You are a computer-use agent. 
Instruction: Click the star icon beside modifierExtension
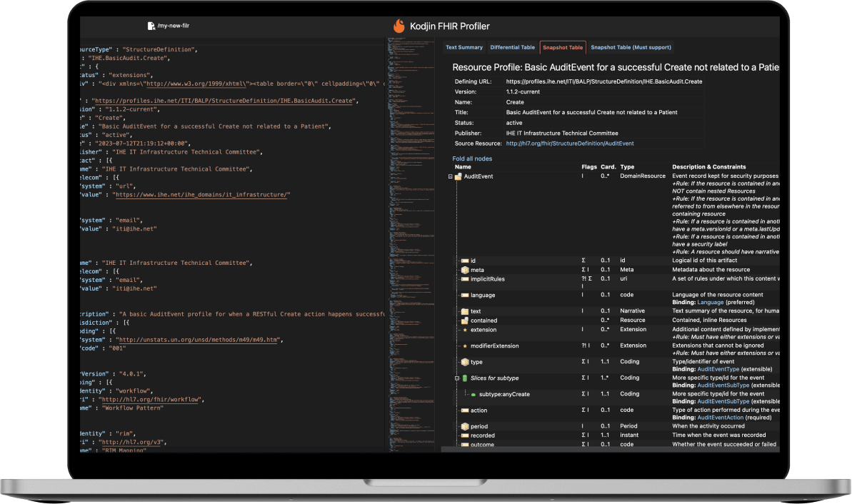pyautogui.click(x=465, y=346)
